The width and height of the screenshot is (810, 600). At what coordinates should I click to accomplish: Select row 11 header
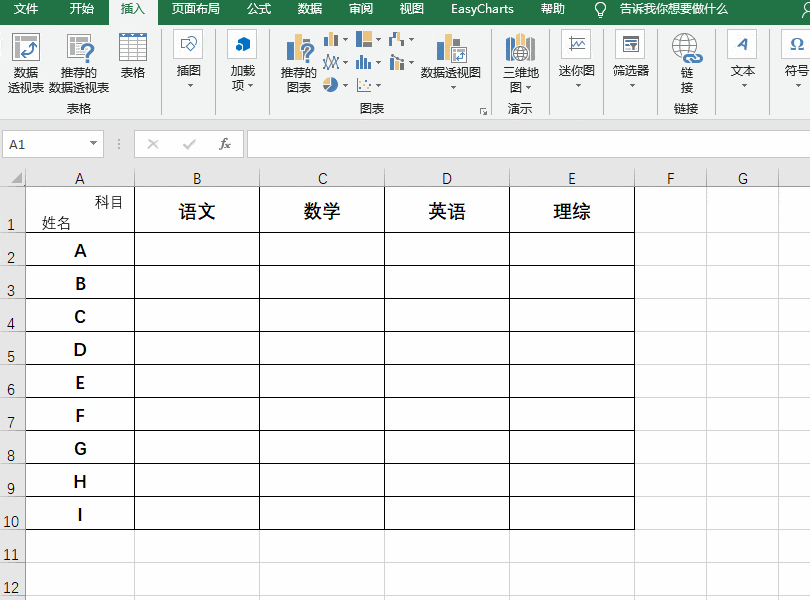(x=12, y=547)
